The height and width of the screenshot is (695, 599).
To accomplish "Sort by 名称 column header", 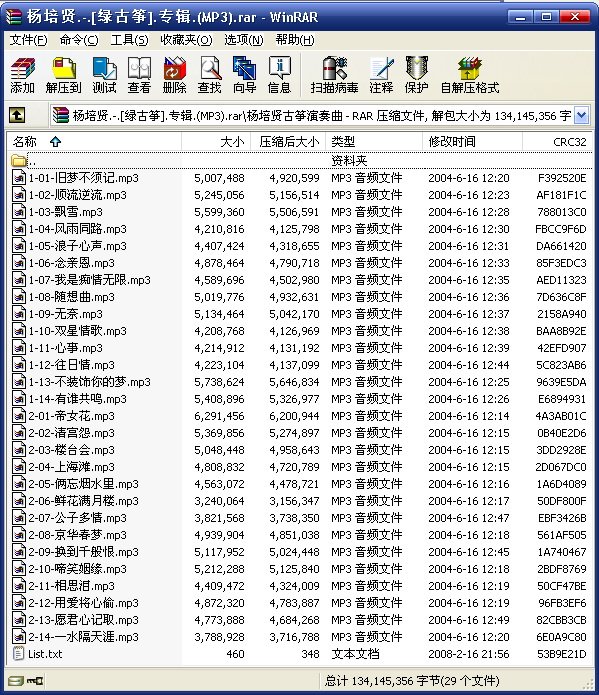I will 94,141.
